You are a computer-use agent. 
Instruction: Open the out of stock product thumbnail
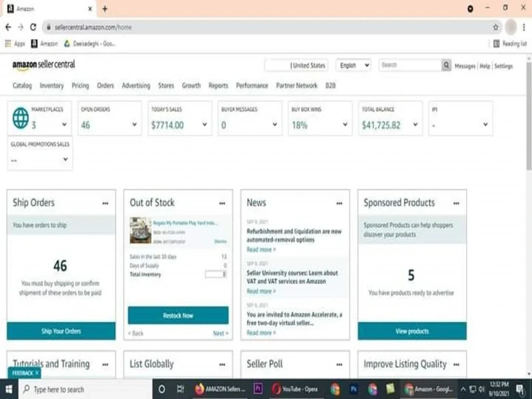[140, 230]
